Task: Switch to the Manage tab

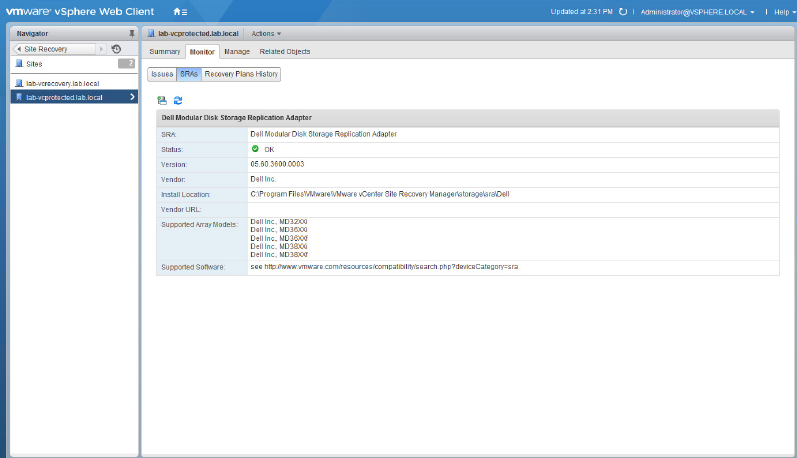Action: pyautogui.click(x=237, y=51)
